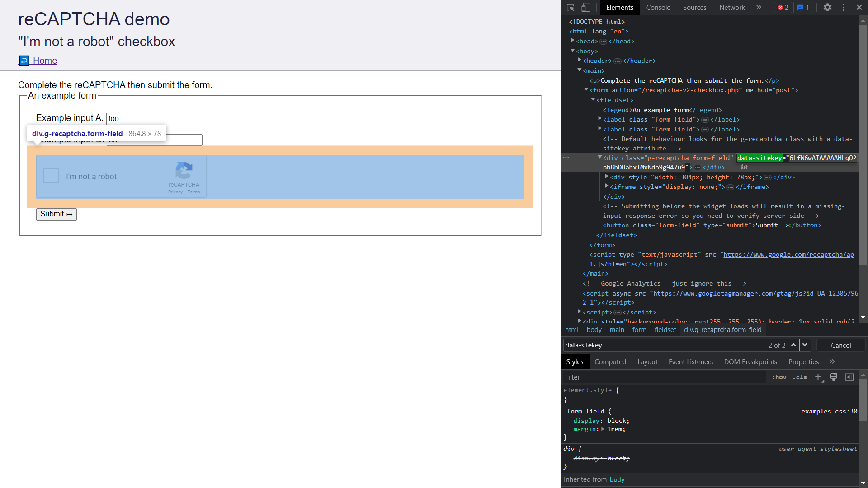Image resolution: width=868 pixels, height=488 pixels.
Task: Toggle the device toolbar icon
Action: 585,7
